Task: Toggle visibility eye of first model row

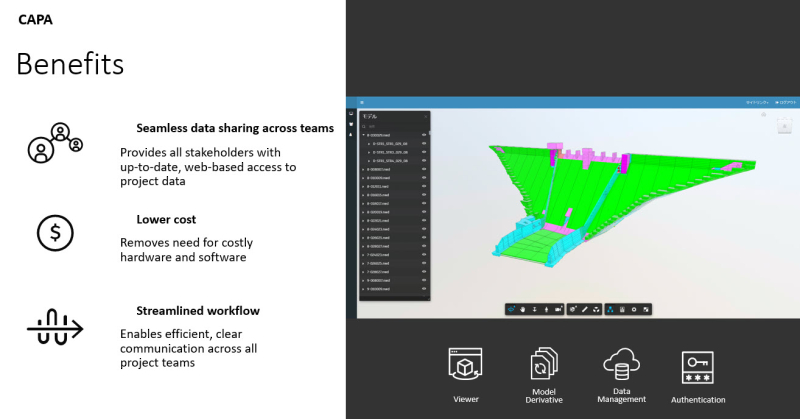Action: pyautogui.click(x=425, y=136)
